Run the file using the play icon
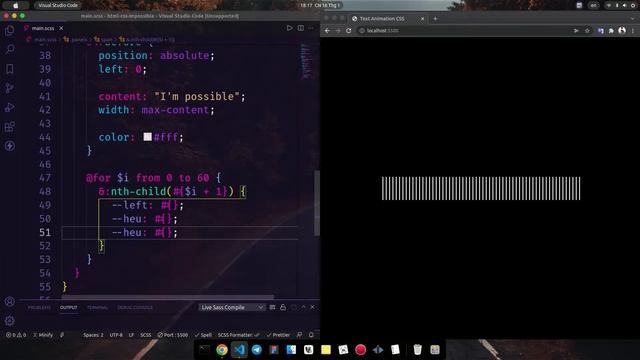Screen dimensions: 640x360 coord(289,28)
